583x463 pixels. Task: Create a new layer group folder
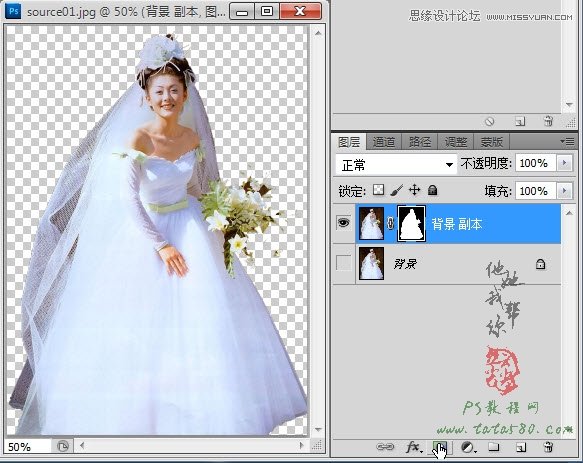click(x=493, y=446)
